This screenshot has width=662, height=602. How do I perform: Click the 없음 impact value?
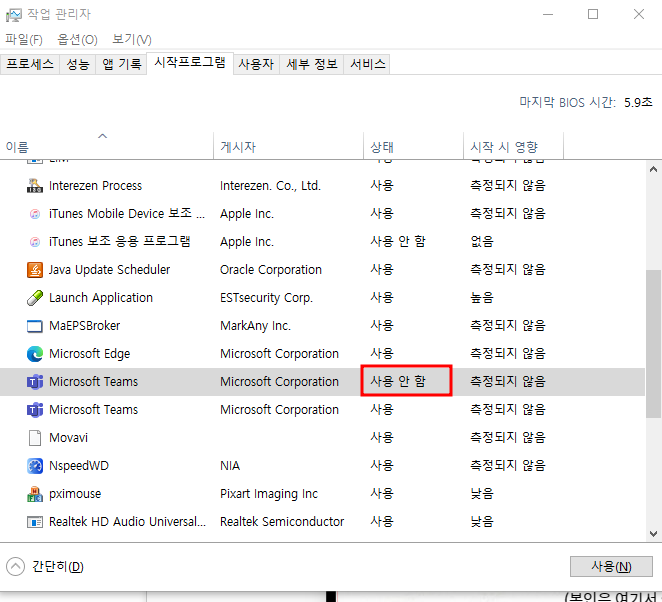point(482,242)
